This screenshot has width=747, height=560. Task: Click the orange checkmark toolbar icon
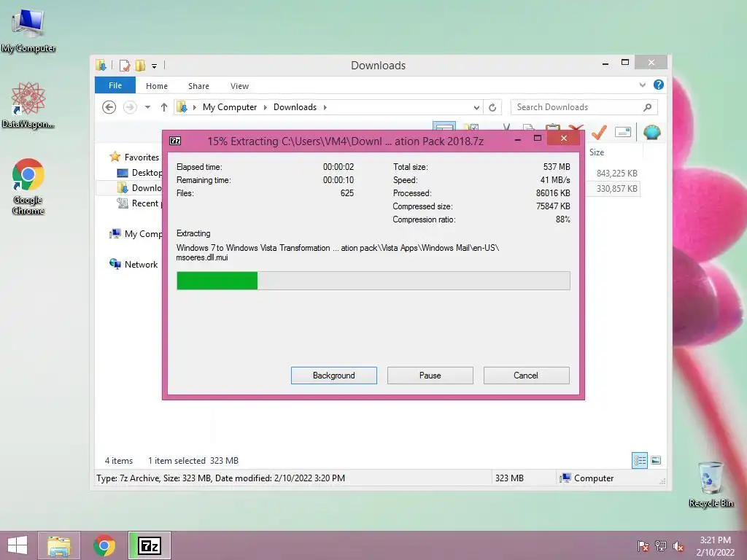coord(600,131)
